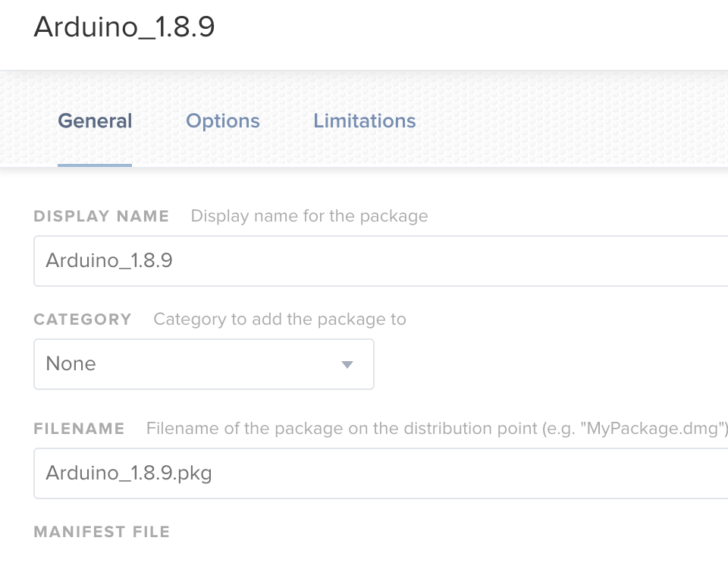The width and height of the screenshot is (728, 566).
Task: Open the Limitations tab
Action: 365,121
